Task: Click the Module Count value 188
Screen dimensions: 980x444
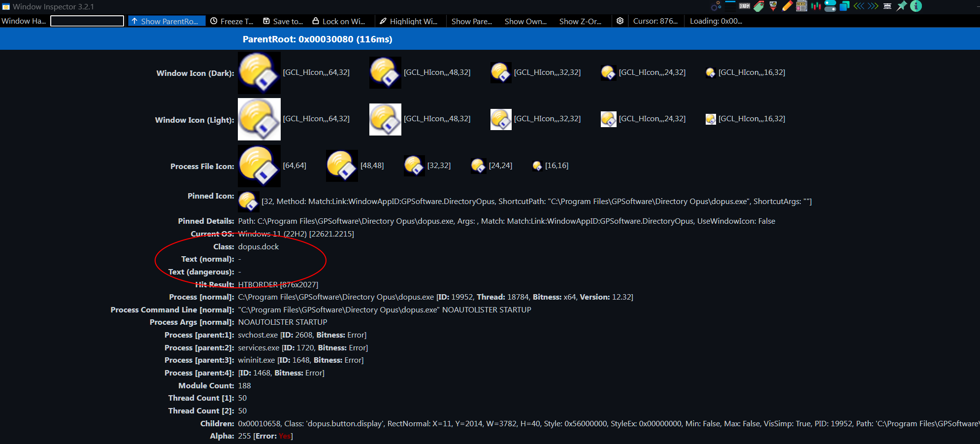Action: point(244,385)
